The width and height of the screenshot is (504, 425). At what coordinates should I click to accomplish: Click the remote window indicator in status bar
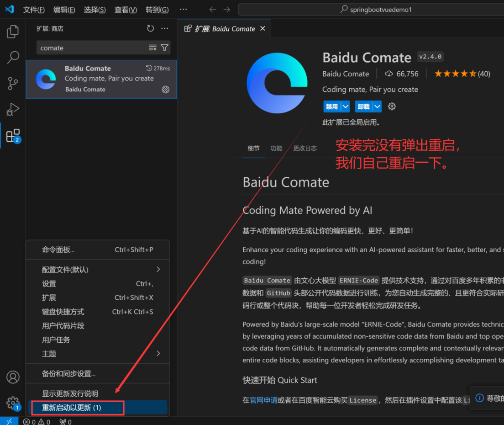point(9,421)
